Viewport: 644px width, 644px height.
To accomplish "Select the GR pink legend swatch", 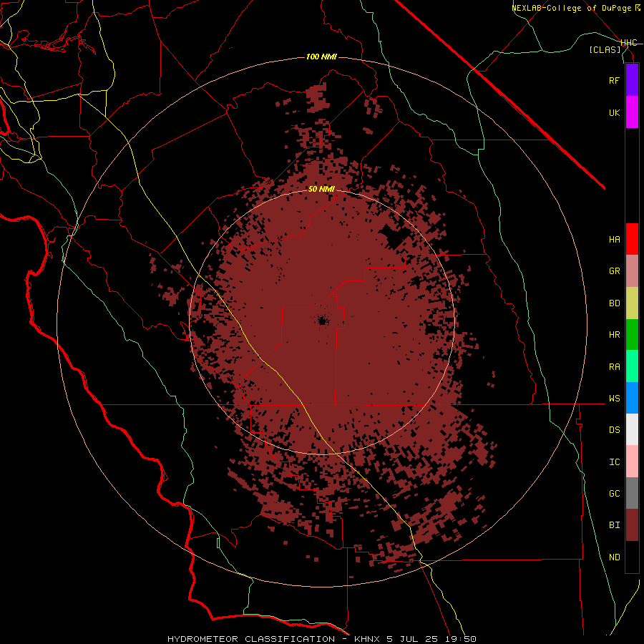I will [x=632, y=271].
